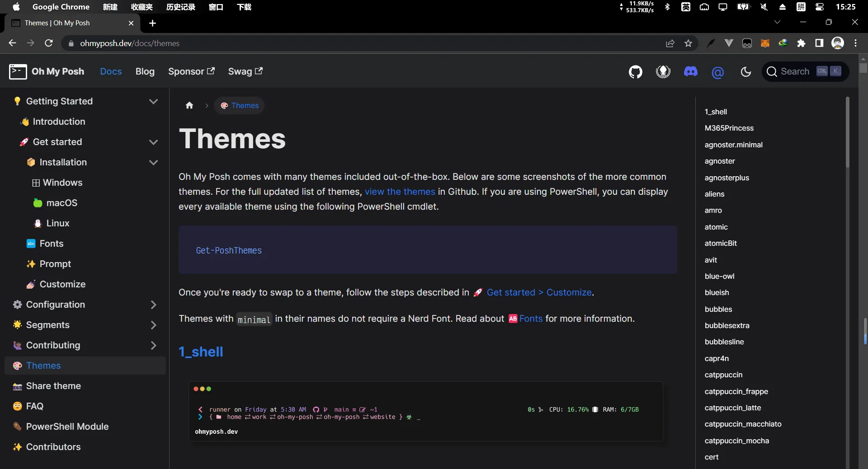The height and width of the screenshot is (469, 868).
Task: Open the Chrome three-dot menu
Action: click(856, 43)
